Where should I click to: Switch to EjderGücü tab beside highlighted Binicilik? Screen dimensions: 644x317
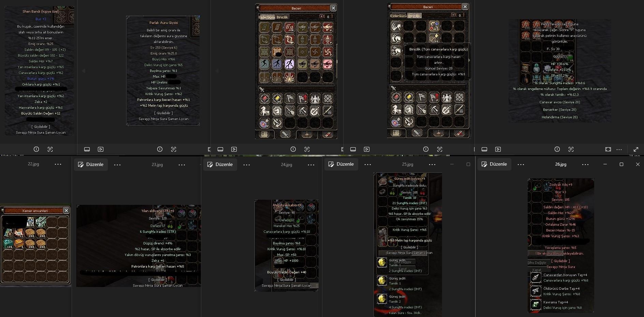(x=398, y=16)
